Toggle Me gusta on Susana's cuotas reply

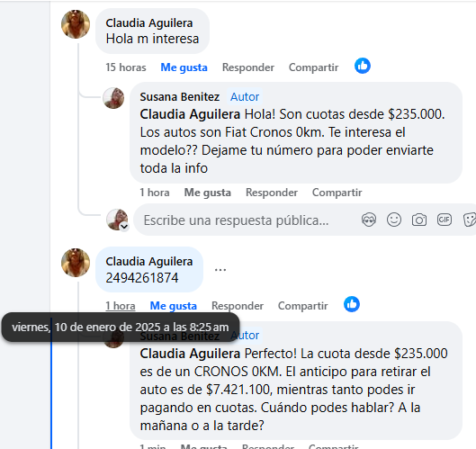[x=208, y=193]
